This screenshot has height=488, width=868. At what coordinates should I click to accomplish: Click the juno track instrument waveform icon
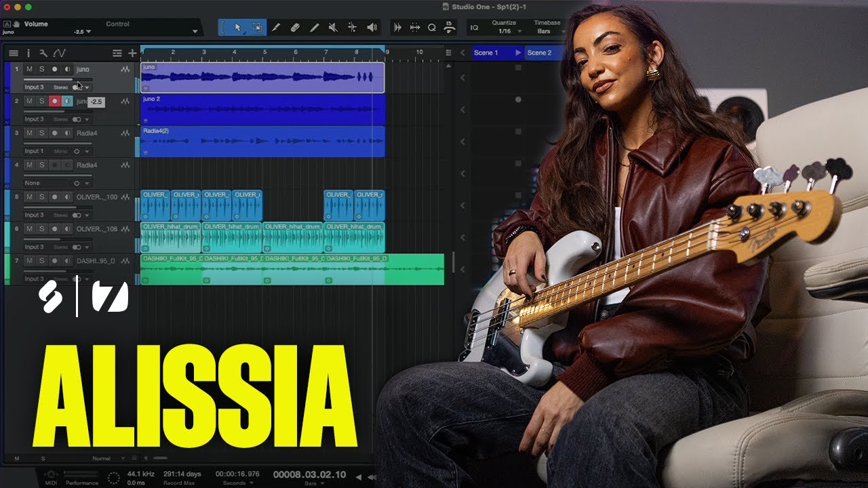point(125,69)
